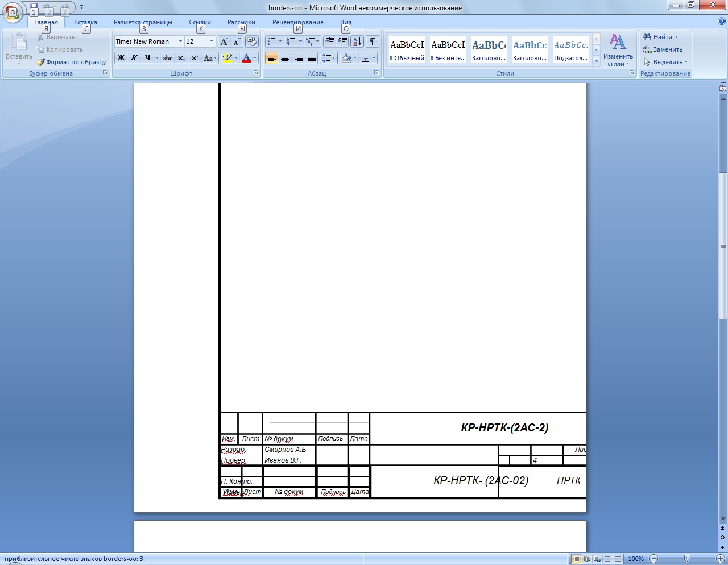728x565 pixels.
Task: Open the Рецензирование tab
Action: 297,22
